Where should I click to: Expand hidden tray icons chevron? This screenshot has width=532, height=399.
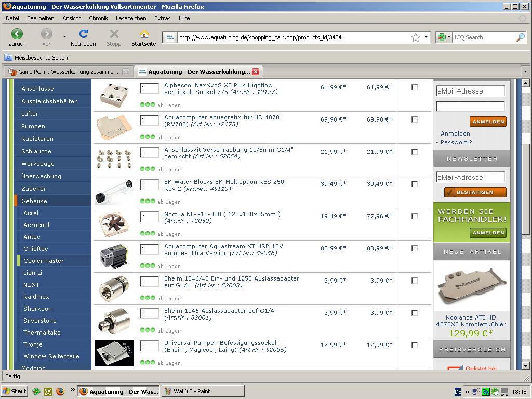coord(468,392)
